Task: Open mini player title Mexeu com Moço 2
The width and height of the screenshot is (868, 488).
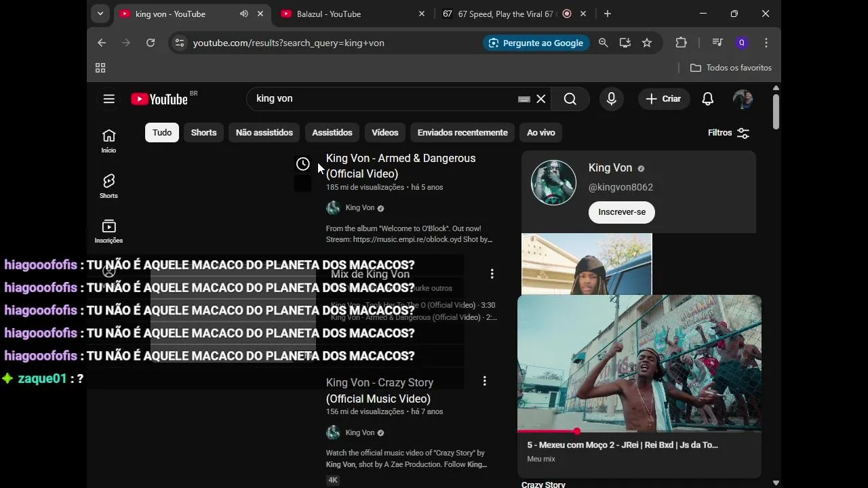Action: tap(623, 445)
